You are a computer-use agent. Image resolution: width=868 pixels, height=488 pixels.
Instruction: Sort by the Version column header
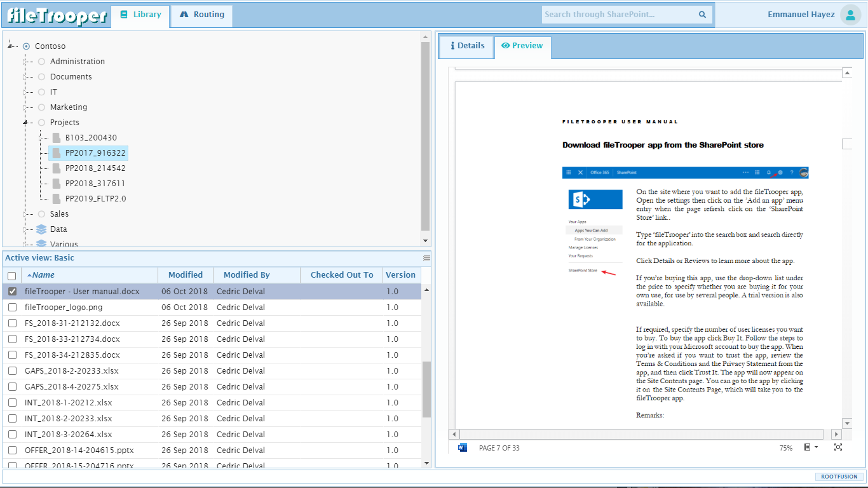400,275
